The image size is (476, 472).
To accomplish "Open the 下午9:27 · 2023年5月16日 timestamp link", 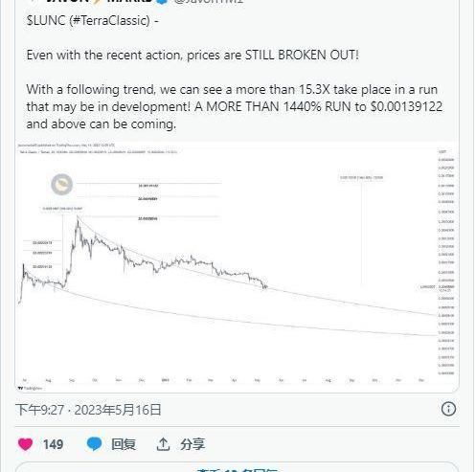I will pyautogui.click(x=88, y=410).
